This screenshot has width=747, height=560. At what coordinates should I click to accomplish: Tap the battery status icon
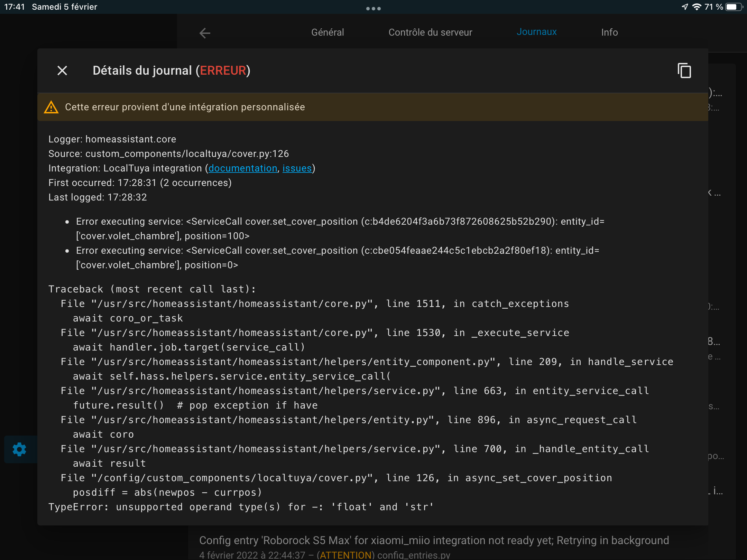click(734, 7)
